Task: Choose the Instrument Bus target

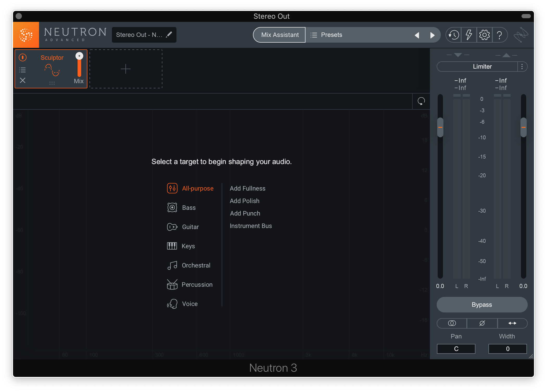Action: pyautogui.click(x=251, y=226)
